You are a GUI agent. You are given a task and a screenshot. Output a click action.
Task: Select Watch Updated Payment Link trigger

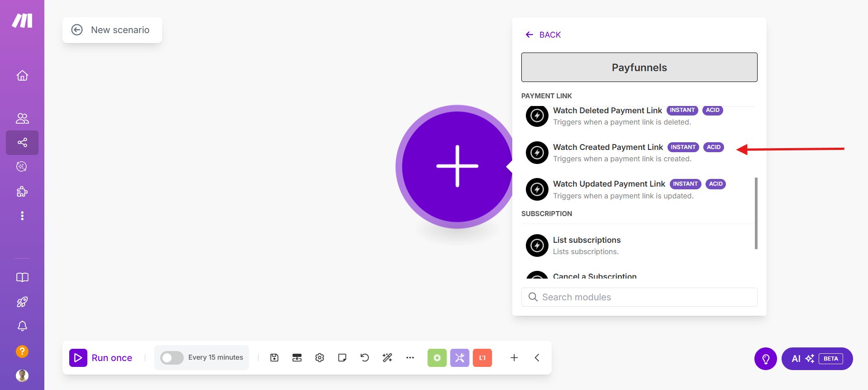639,189
